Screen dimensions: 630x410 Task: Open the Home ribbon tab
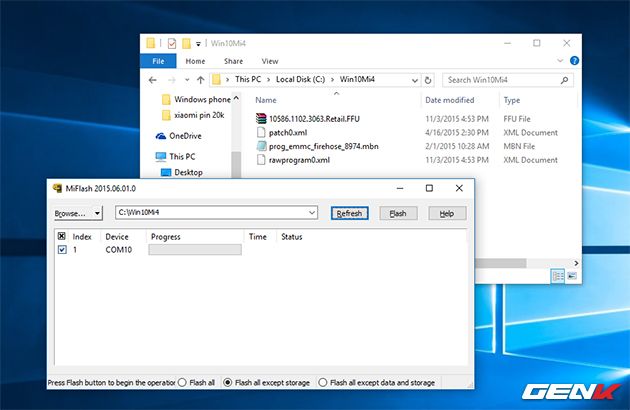pos(195,61)
